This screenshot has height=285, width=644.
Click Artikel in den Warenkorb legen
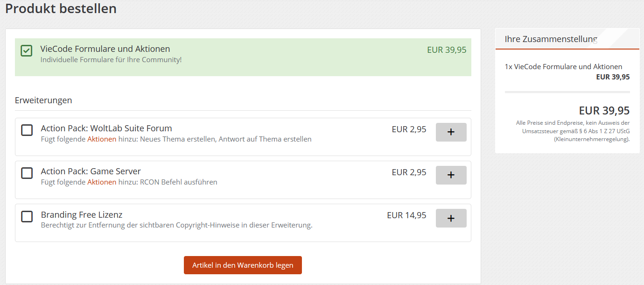[243, 265]
